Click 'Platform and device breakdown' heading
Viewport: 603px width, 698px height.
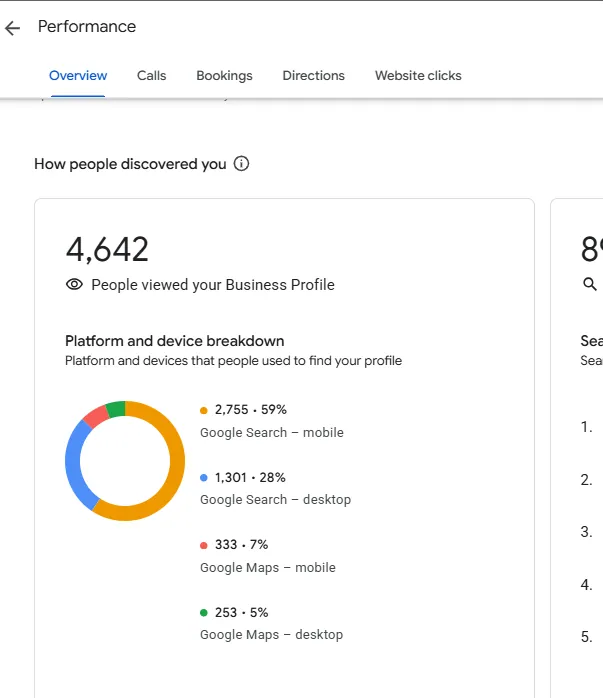[174, 341]
